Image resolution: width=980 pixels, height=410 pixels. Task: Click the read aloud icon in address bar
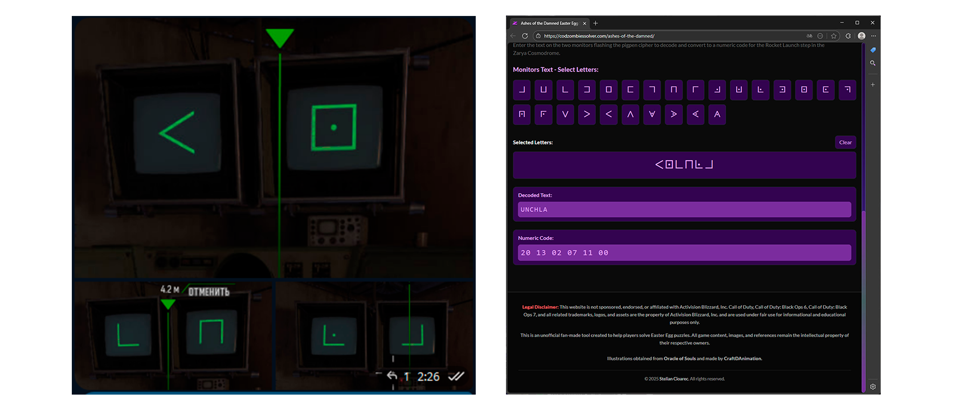[809, 36]
